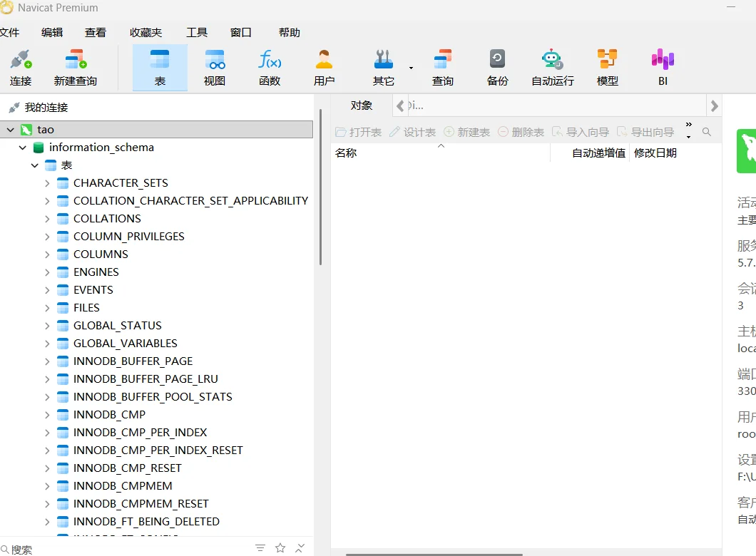Image resolution: width=756 pixels, height=556 pixels.
Task: Collapse the information_schema database node
Action: pyautogui.click(x=23, y=148)
